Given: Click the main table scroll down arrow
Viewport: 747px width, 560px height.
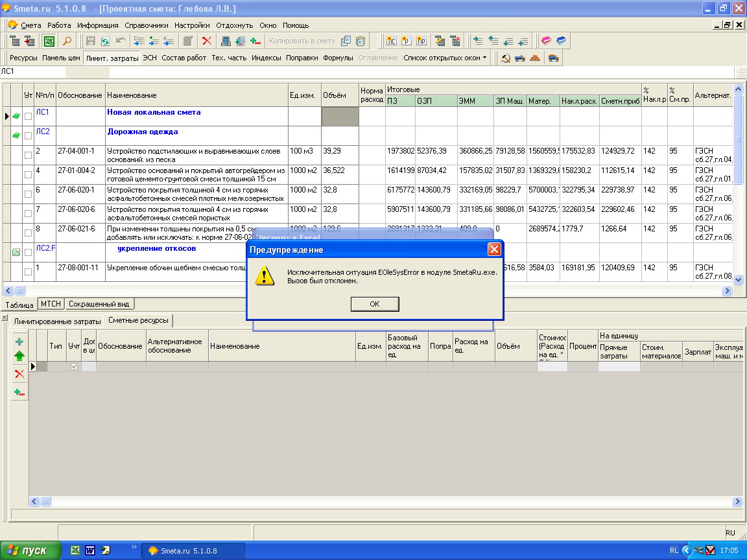Looking at the screenshot, I should click(739, 280).
